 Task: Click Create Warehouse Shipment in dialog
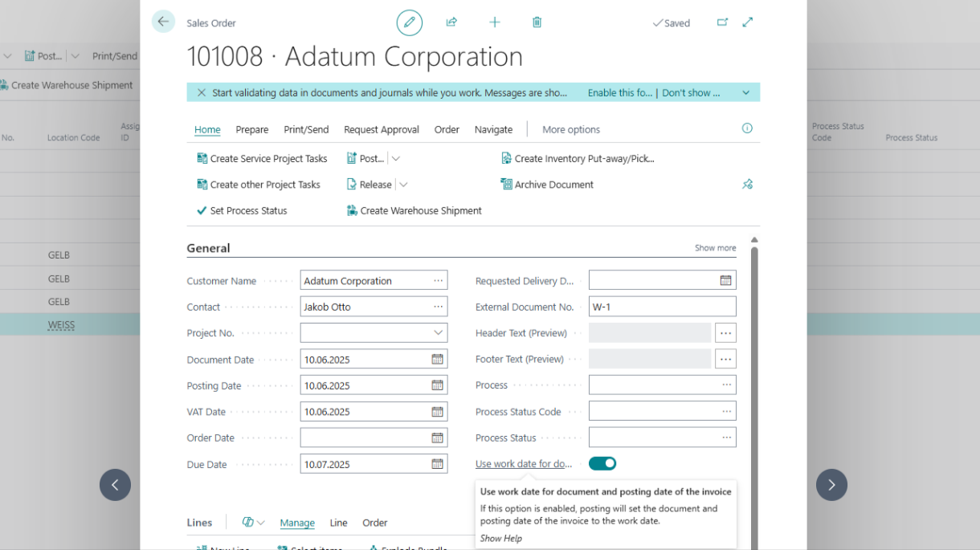(x=414, y=210)
